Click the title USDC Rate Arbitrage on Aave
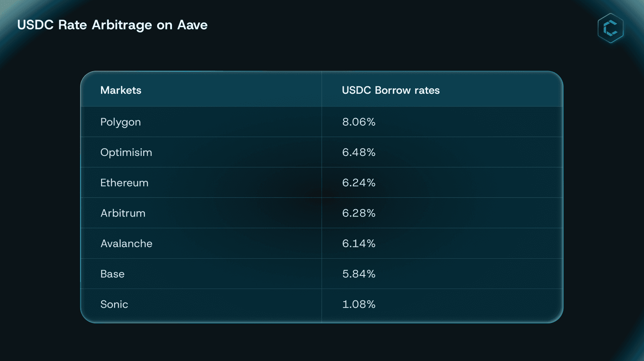Image resolution: width=644 pixels, height=361 pixels. (x=113, y=25)
